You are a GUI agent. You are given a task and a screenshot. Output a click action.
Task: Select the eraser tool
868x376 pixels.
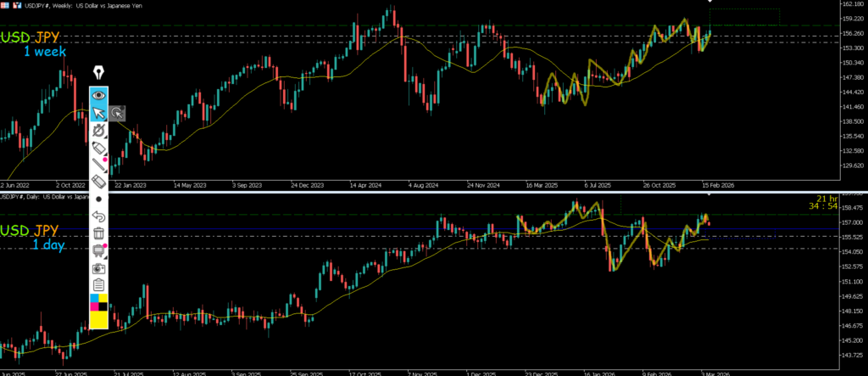[98, 182]
